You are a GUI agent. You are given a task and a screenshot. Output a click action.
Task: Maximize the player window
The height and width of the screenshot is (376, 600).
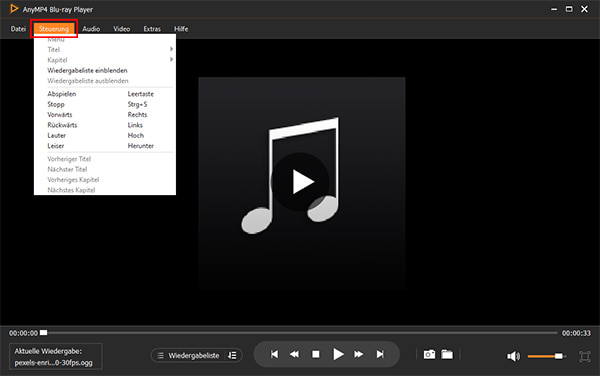click(569, 9)
